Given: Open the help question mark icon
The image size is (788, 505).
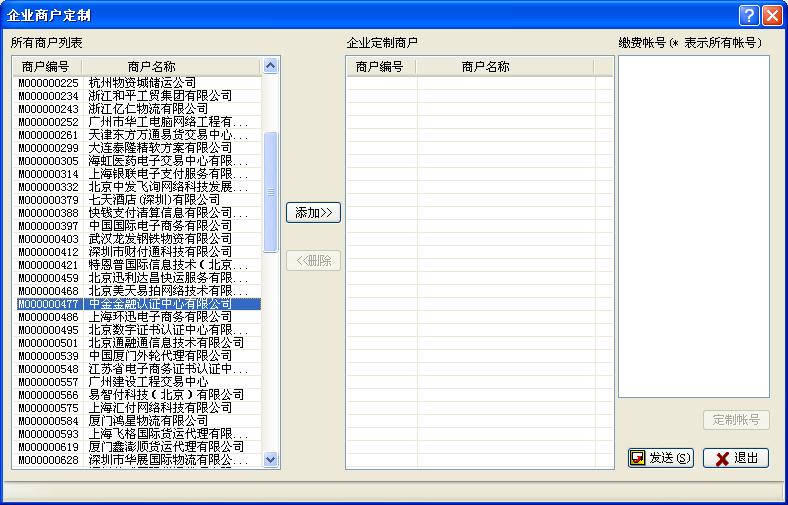Looking at the screenshot, I should pos(750,15).
